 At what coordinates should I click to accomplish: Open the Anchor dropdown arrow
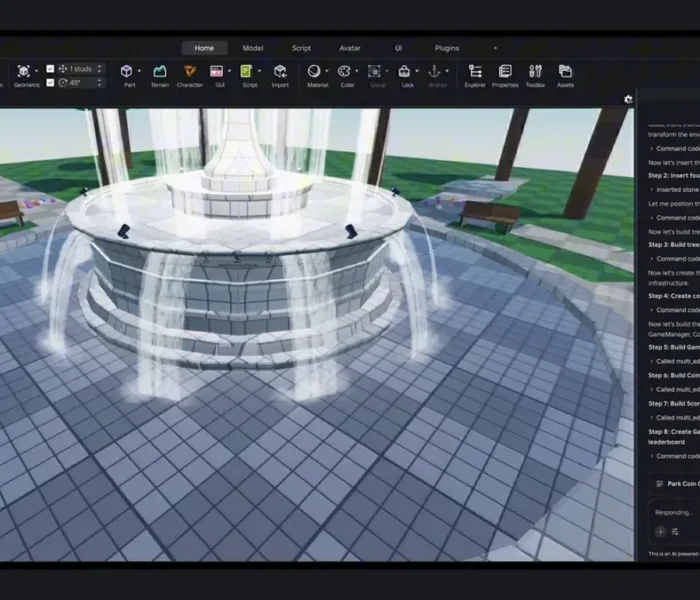point(446,71)
